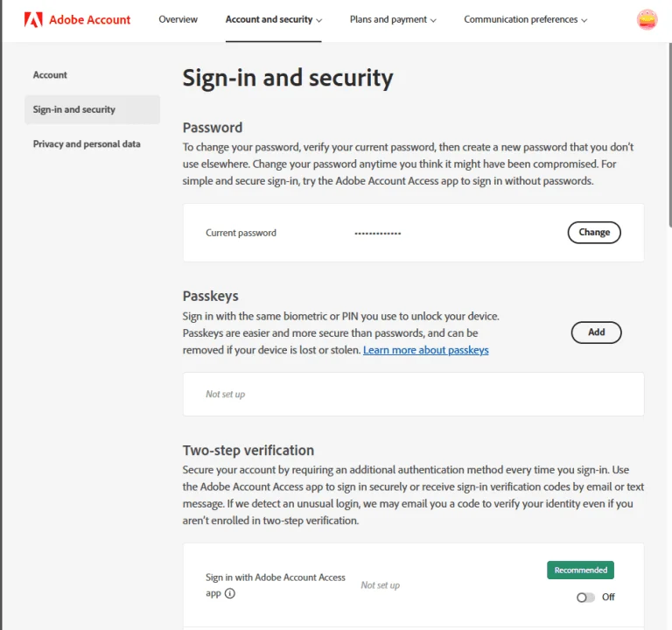Click the Change password button
Screen dimensions: 672x630
594,232
